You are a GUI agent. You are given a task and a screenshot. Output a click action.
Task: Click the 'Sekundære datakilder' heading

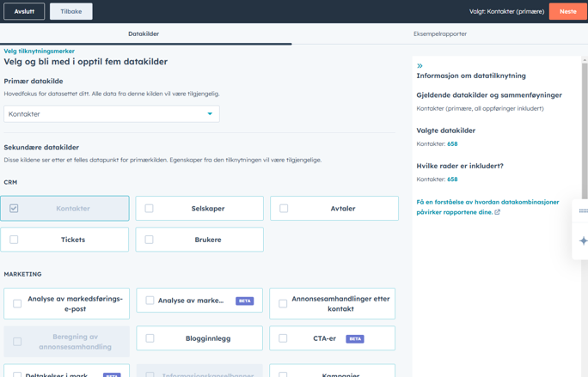[41, 147]
